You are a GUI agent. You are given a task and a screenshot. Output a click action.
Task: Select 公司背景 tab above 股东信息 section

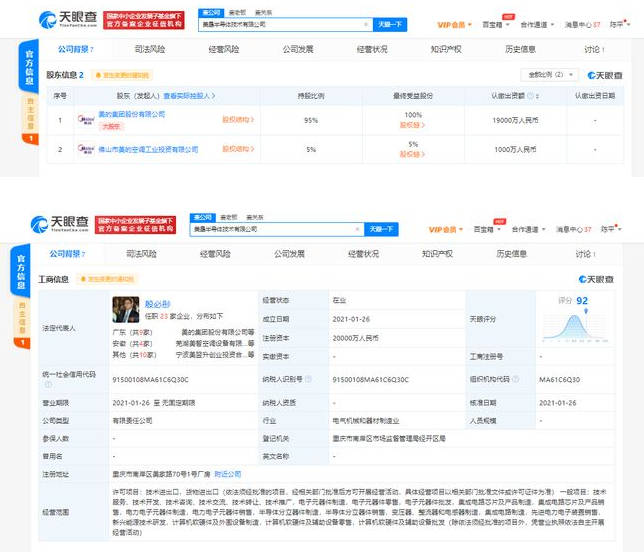(76, 49)
